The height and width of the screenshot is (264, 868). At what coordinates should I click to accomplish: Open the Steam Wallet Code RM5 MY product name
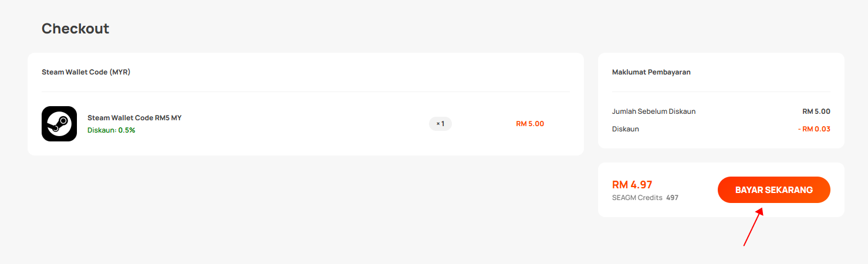(x=134, y=118)
